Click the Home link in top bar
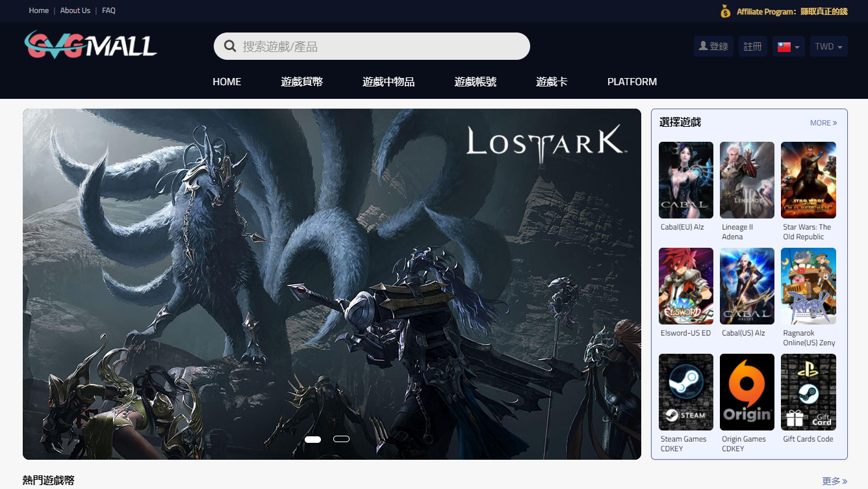Viewport: 868px width, 489px height. pos(39,10)
